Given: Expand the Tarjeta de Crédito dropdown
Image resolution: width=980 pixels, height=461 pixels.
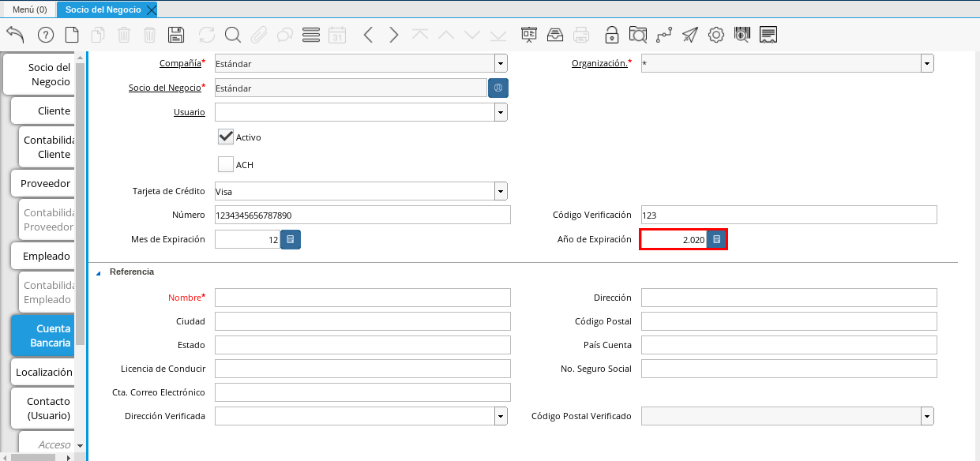Looking at the screenshot, I should [501, 191].
